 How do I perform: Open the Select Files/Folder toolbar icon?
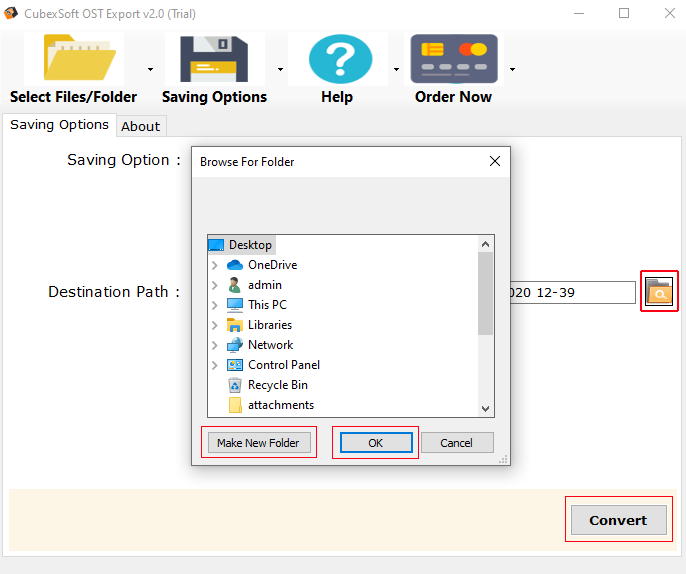click(80, 58)
